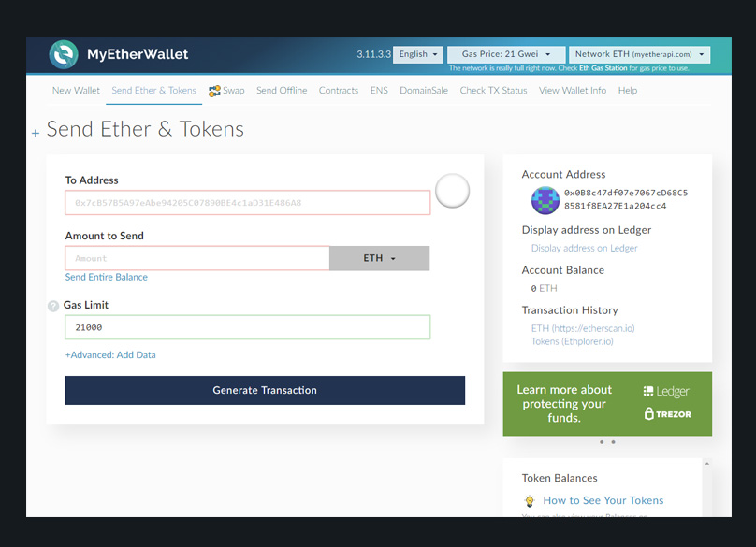Click the account address text 0x0B8c47df07e7067cD68C5

pos(626,193)
